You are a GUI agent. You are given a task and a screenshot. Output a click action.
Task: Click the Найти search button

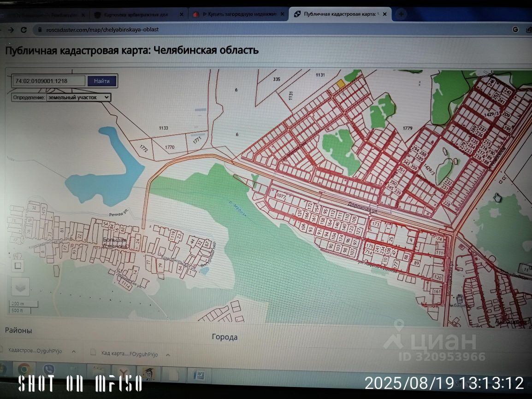click(102, 81)
